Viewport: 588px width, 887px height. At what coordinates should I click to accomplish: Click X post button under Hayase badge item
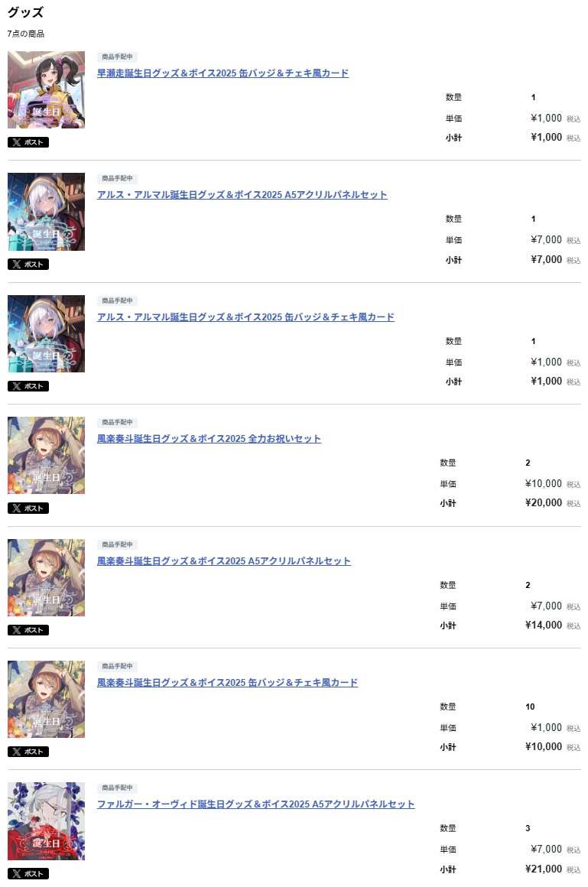pyautogui.click(x=28, y=142)
